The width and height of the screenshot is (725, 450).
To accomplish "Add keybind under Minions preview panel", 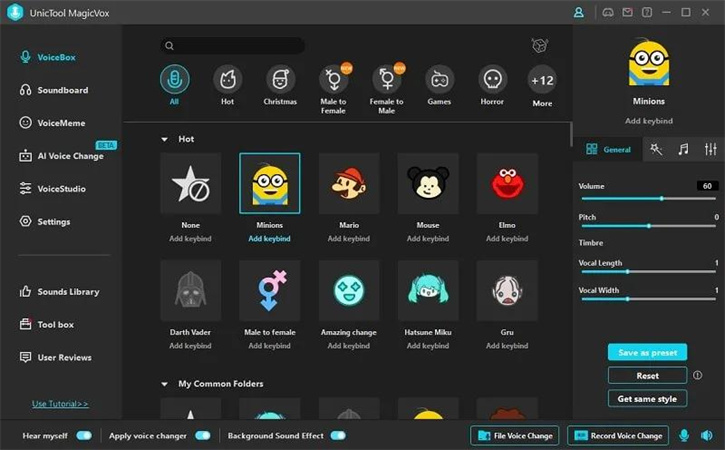I will click(x=649, y=121).
